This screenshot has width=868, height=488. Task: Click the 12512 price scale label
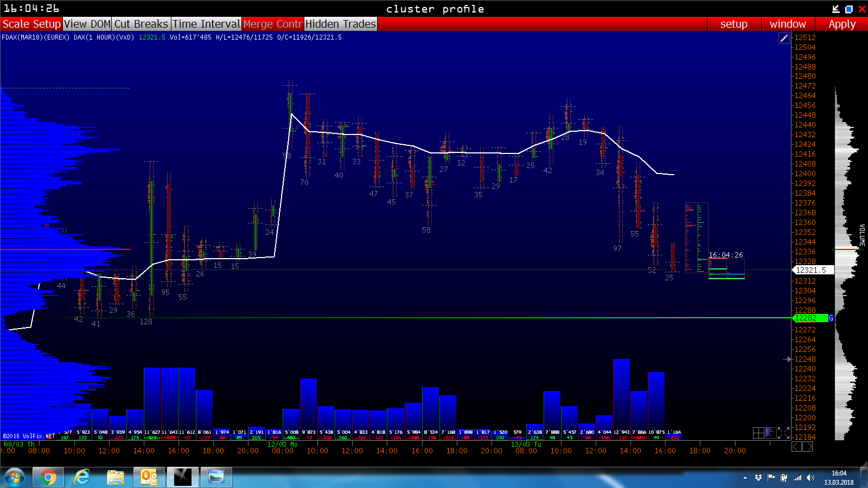(805, 37)
